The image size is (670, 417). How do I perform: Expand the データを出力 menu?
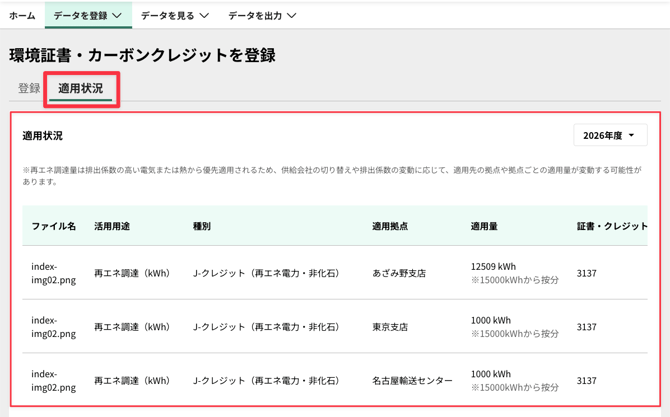click(x=262, y=16)
